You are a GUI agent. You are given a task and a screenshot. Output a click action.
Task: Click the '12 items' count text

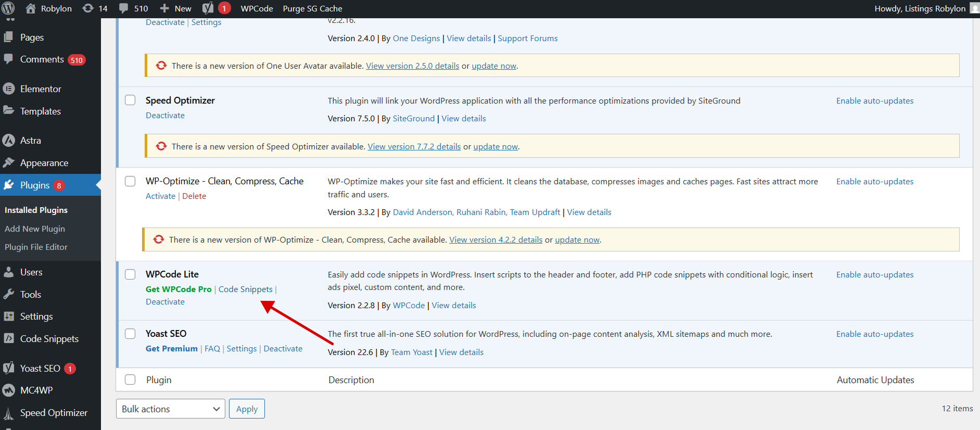point(957,408)
